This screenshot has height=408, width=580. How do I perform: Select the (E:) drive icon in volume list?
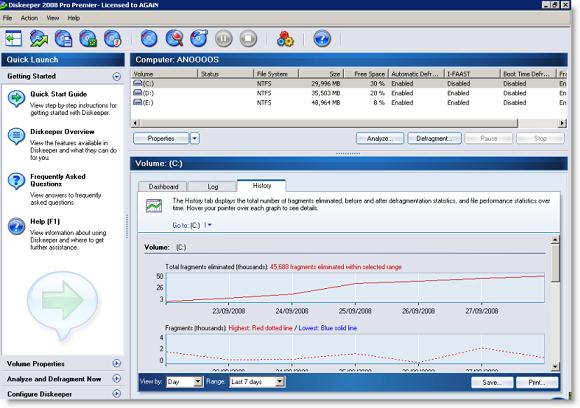click(x=138, y=102)
